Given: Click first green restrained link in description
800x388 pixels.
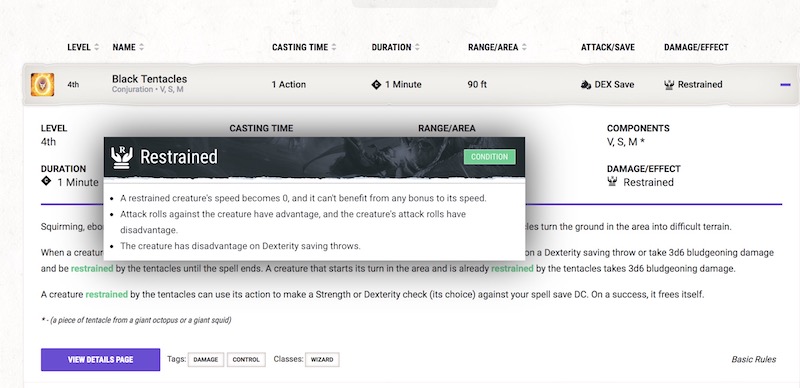Looking at the screenshot, I should [92, 269].
